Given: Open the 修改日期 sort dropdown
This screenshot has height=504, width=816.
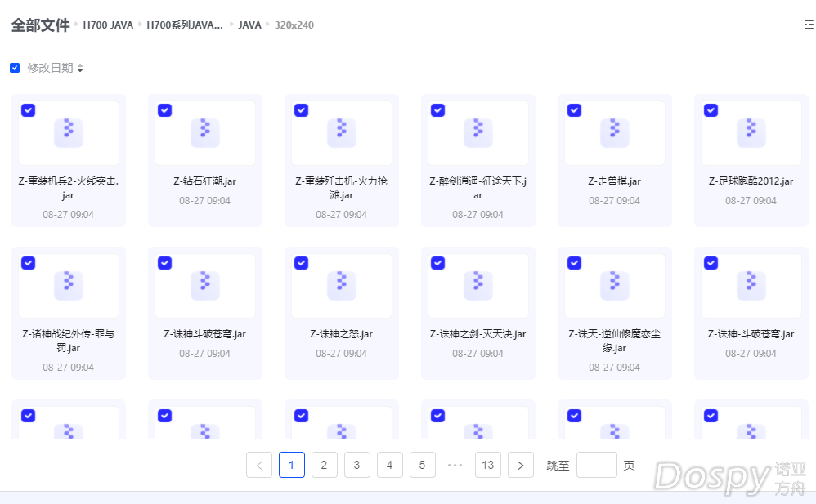Looking at the screenshot, I should (55, 68).
